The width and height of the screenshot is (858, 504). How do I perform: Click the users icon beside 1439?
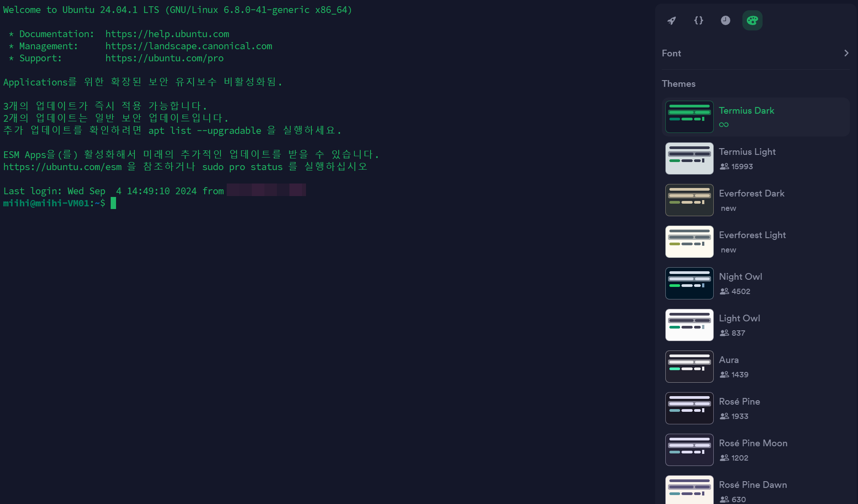(724, 375)
